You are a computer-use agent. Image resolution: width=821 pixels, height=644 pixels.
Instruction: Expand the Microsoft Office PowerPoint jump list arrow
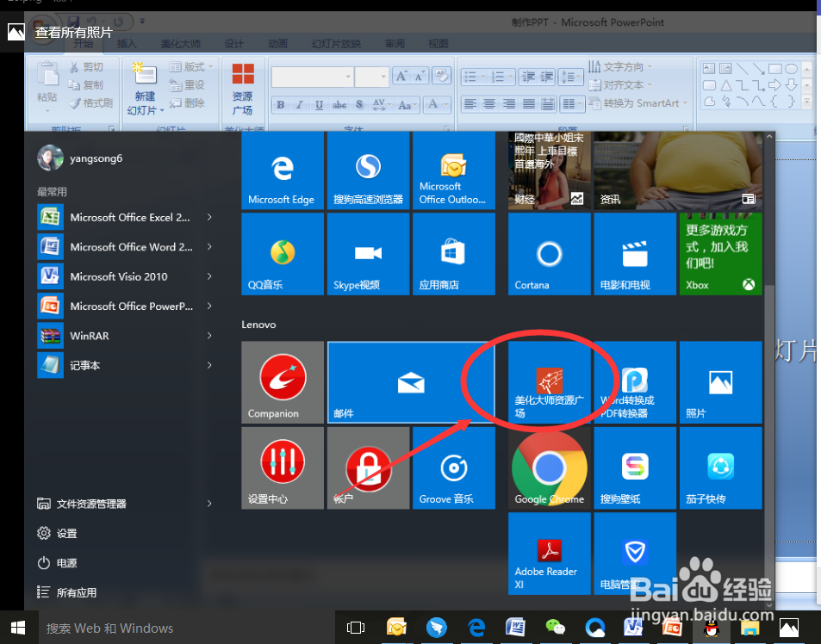(x=209, y=306)
